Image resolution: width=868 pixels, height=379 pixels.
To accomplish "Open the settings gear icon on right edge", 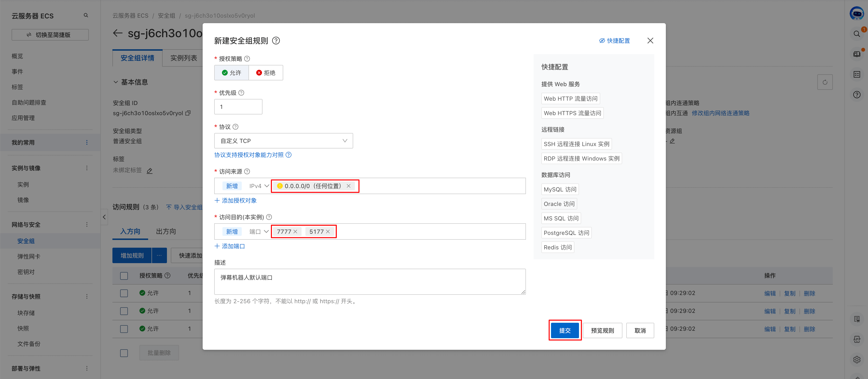I will [x=857, y=359].
